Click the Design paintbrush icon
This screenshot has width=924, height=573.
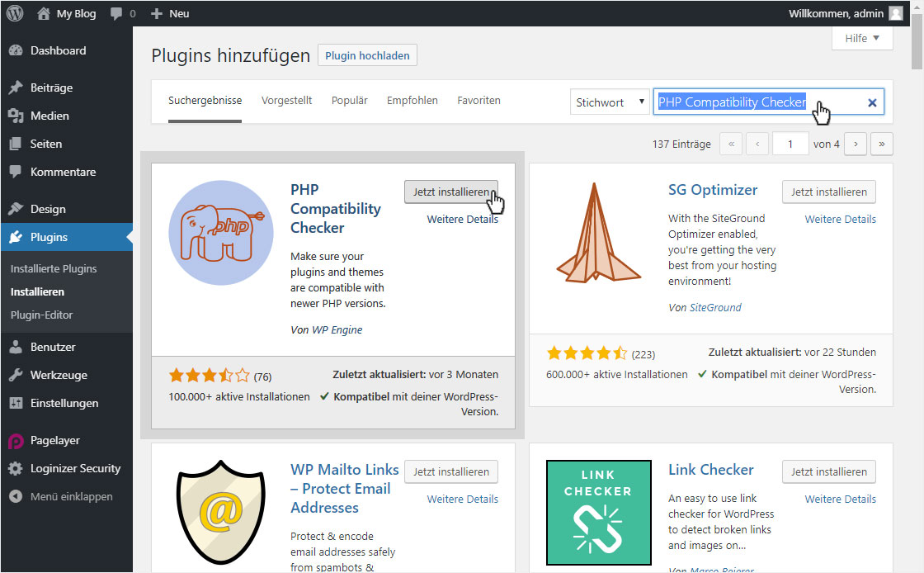tap(16, 209)
